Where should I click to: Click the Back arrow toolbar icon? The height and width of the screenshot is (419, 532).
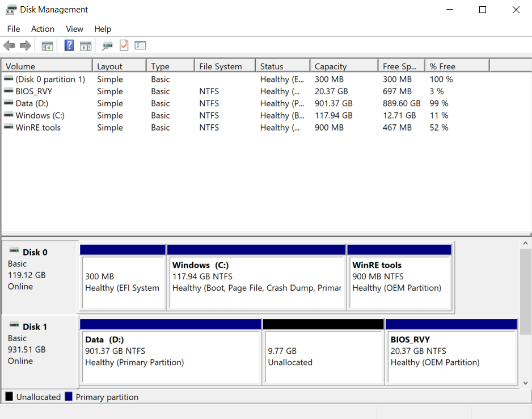pyautogui.click(x=9, y=45)
